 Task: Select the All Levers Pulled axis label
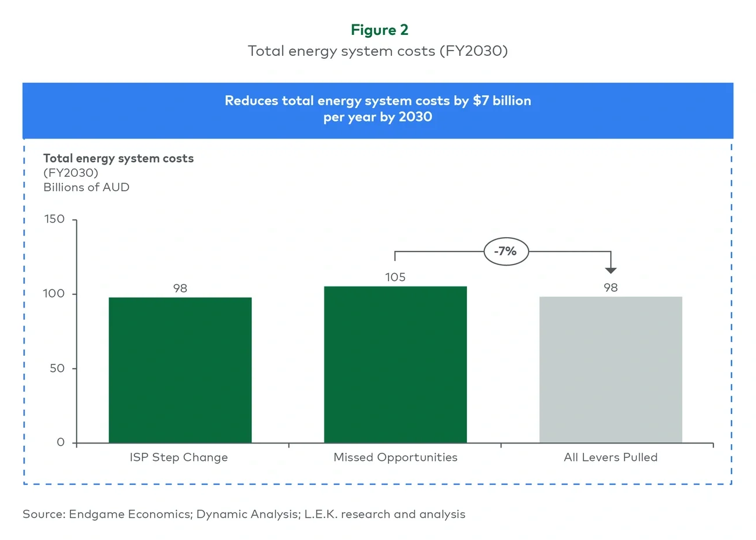click(x=610, y=457)
